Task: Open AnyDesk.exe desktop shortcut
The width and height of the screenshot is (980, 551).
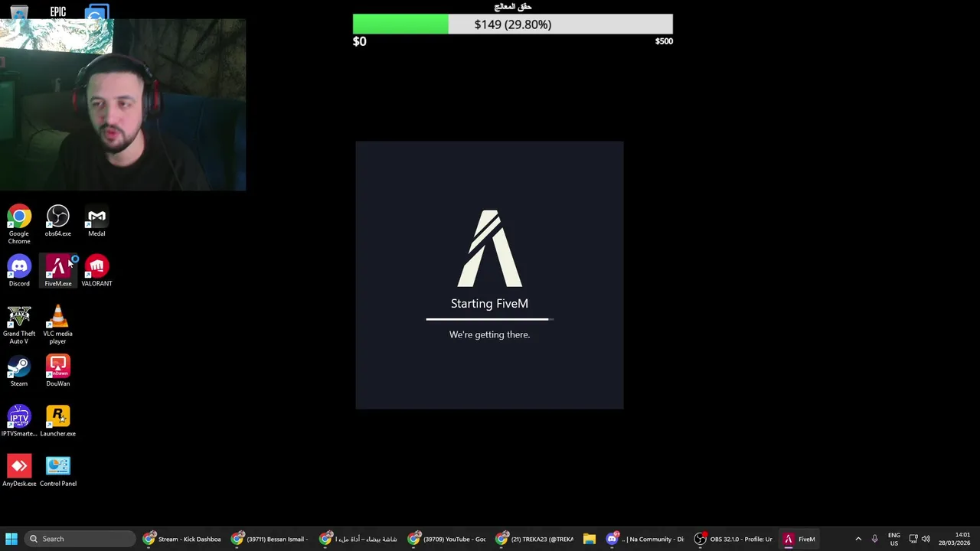Action: tap(19, 471)
